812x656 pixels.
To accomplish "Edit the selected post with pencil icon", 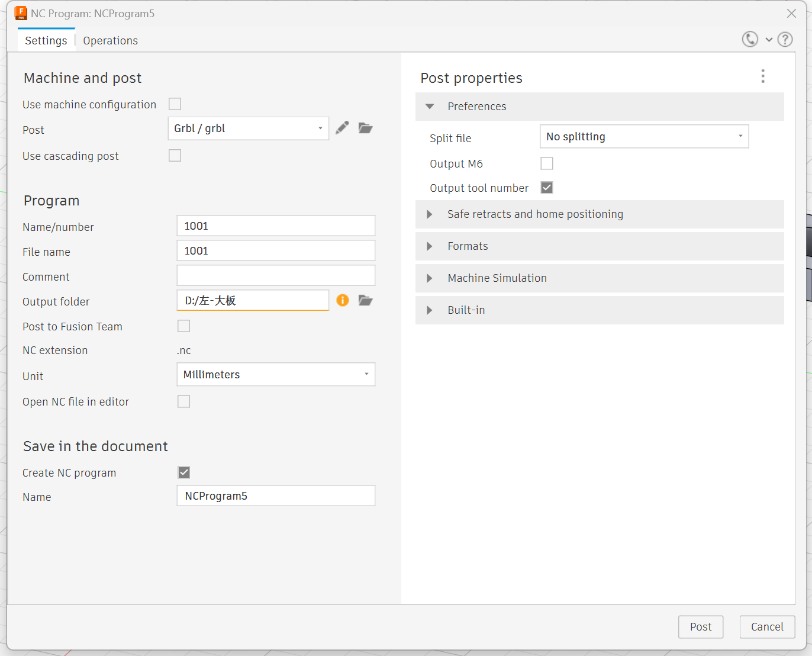I will pos(342,128).
